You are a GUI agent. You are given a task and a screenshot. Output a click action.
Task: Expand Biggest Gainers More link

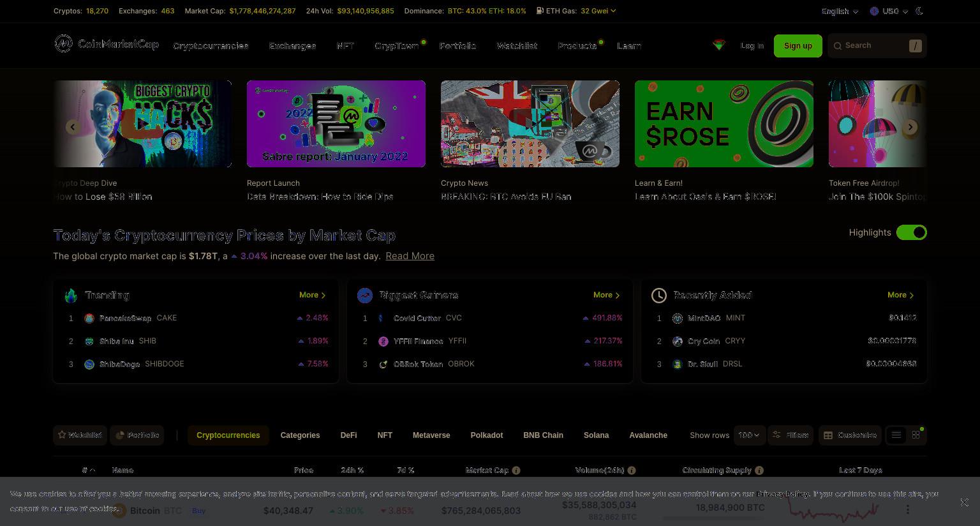pyautogui.click(x=607, y=295)
